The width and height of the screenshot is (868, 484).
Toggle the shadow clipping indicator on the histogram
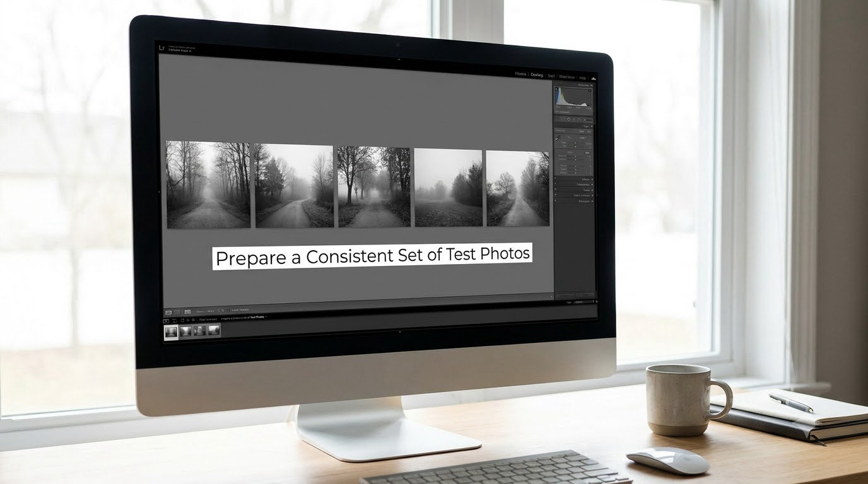tap(556, 89)
